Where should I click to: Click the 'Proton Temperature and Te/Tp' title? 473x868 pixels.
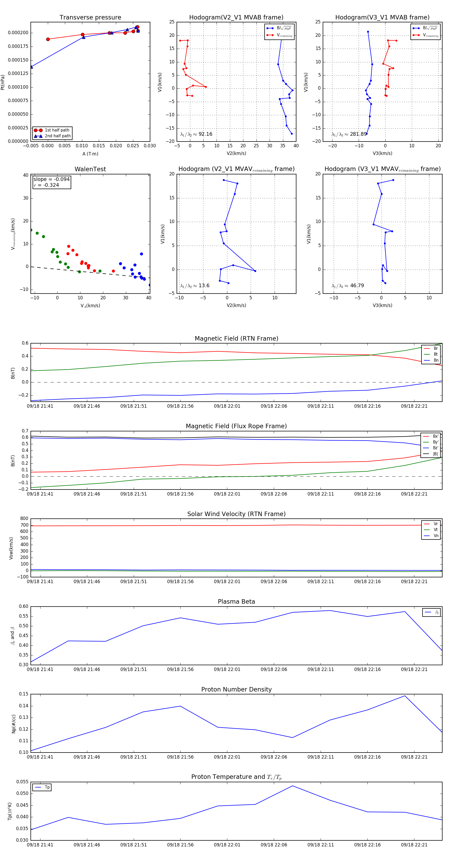[x=236, y=777]
